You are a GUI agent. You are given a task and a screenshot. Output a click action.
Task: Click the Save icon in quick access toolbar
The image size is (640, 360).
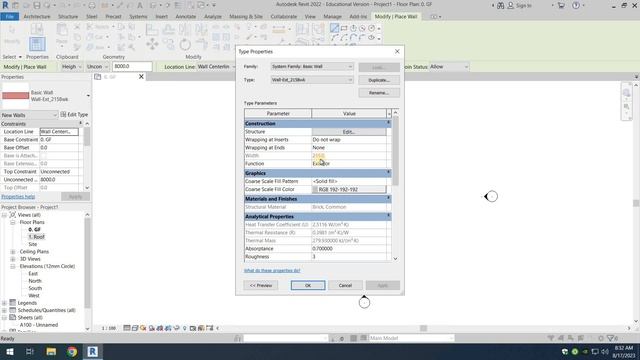tap(37, 5)
